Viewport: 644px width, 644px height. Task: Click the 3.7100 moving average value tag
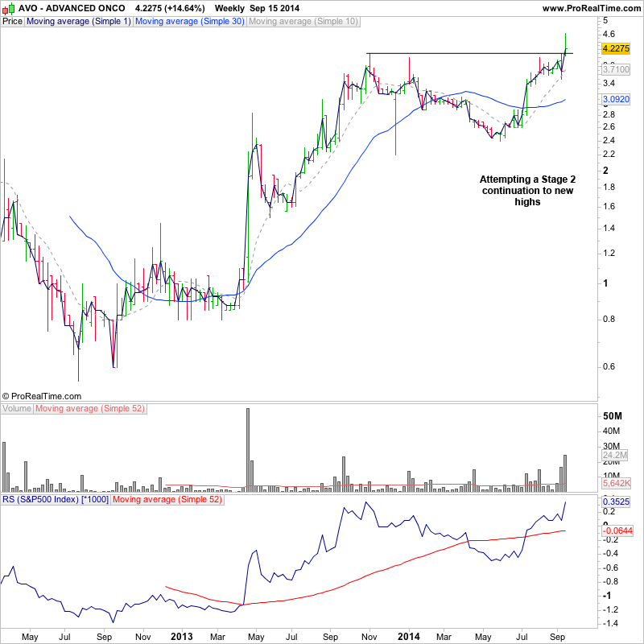pos(615,69)
